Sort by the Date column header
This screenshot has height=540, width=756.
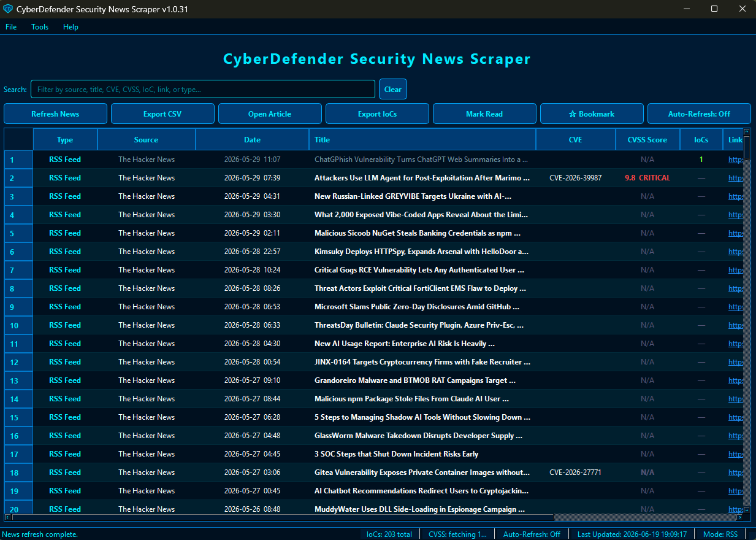(252, 139)
